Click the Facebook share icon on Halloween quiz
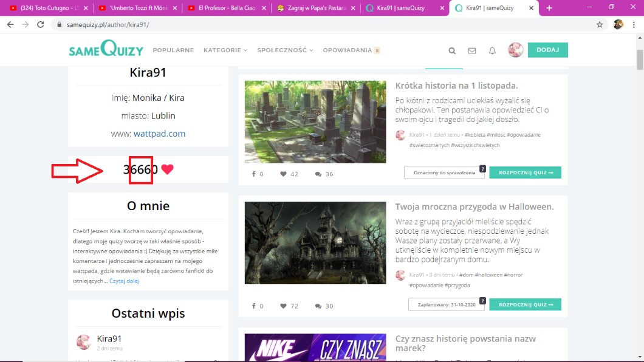The height and width of the screenshot is (362, 644). [253, 306]
